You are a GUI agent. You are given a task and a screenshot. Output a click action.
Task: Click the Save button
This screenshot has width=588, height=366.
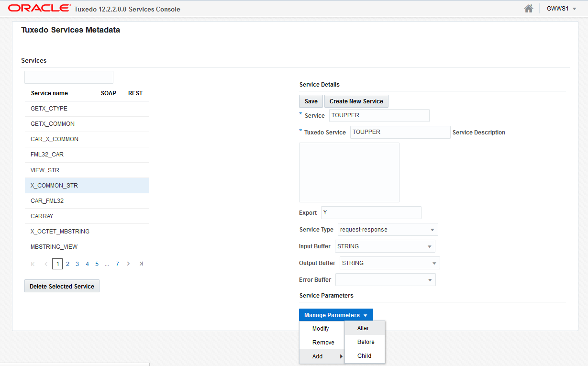click(311, 101)
